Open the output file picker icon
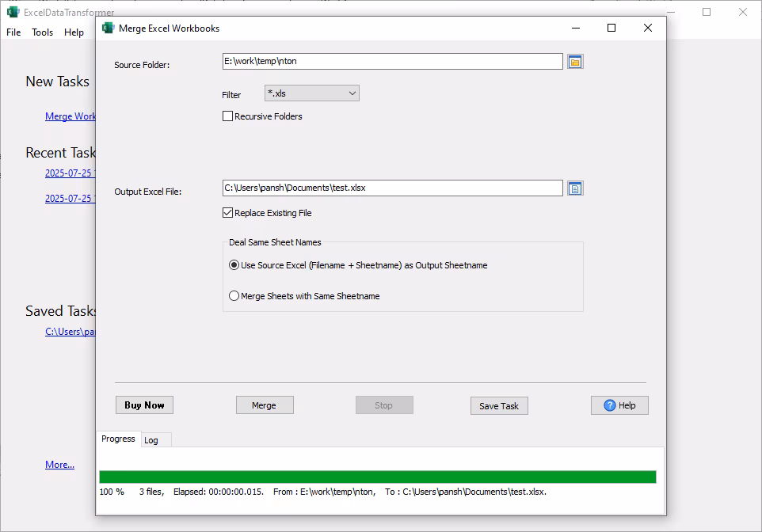This screenshot has height=532, width=762. 575,188
